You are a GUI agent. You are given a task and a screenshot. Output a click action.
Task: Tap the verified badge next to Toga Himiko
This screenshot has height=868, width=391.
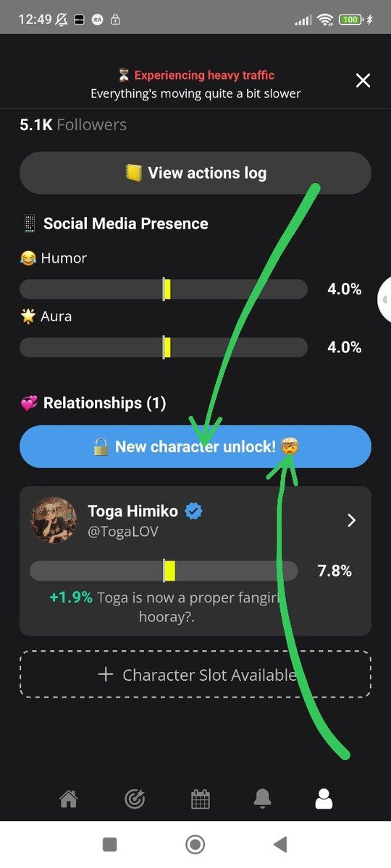(193, 511)
